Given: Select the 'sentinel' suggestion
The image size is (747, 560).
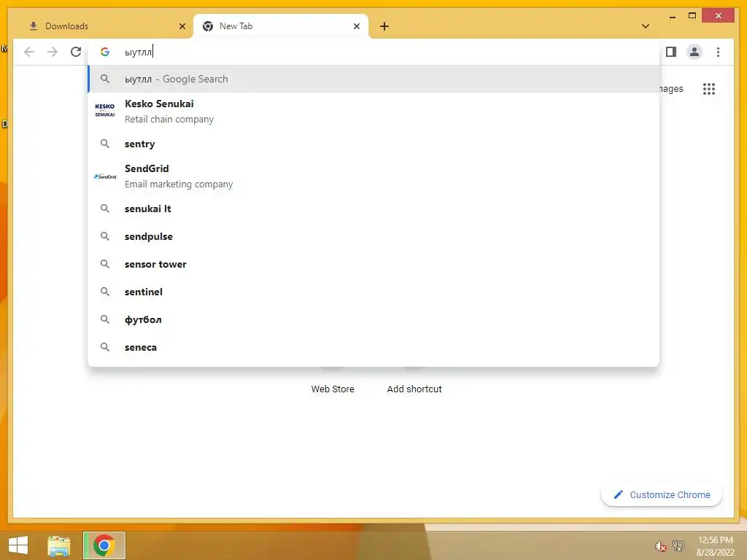Looking at the screenshot, I should [x=374, y=292].
